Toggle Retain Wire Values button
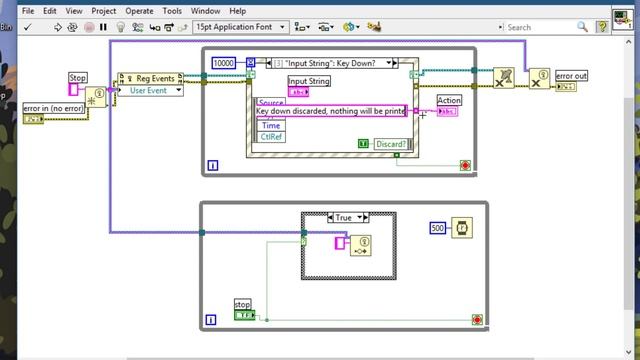The width and height of the screenshot is (640, 360). coord(138,27)
